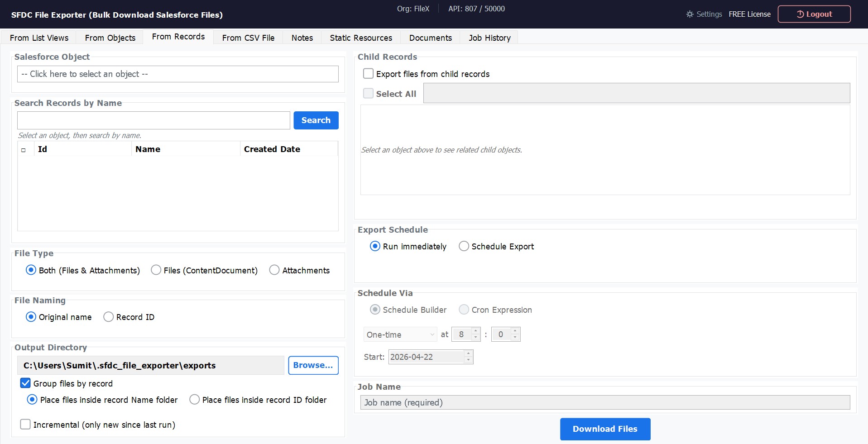Viewport: 868px width, 444px height.
Task: Select Cron Expression scheduling
Action: coord(464,310)
